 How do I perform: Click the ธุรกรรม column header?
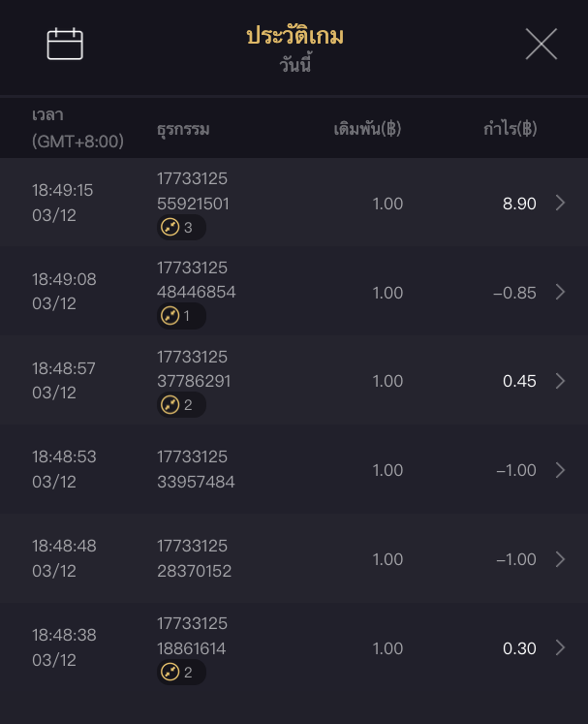tap(183, 129)
